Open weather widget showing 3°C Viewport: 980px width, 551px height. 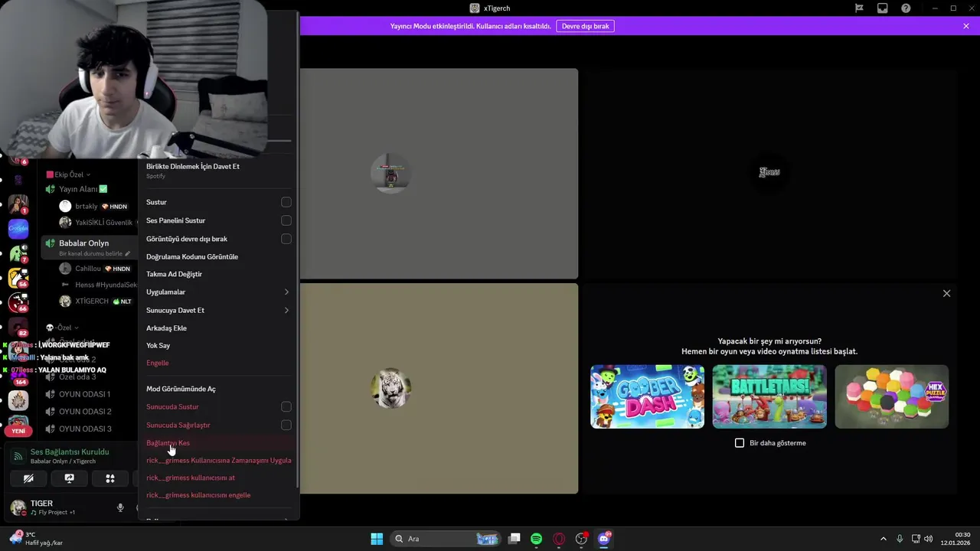(35, 539)
